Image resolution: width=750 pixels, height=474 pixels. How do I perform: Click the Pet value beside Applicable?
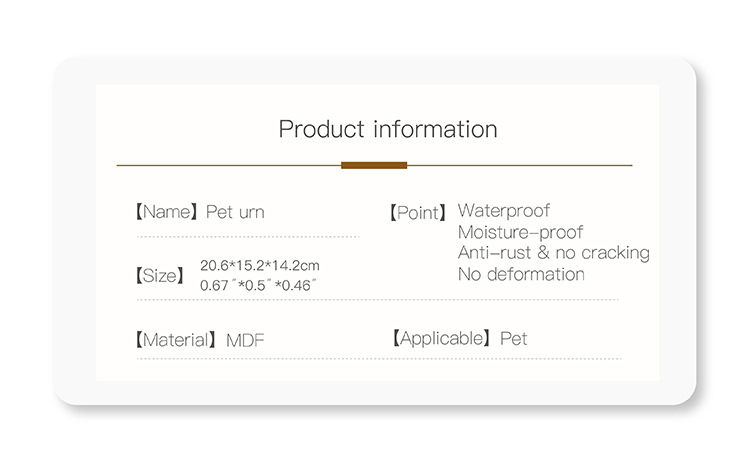[514, 339]
